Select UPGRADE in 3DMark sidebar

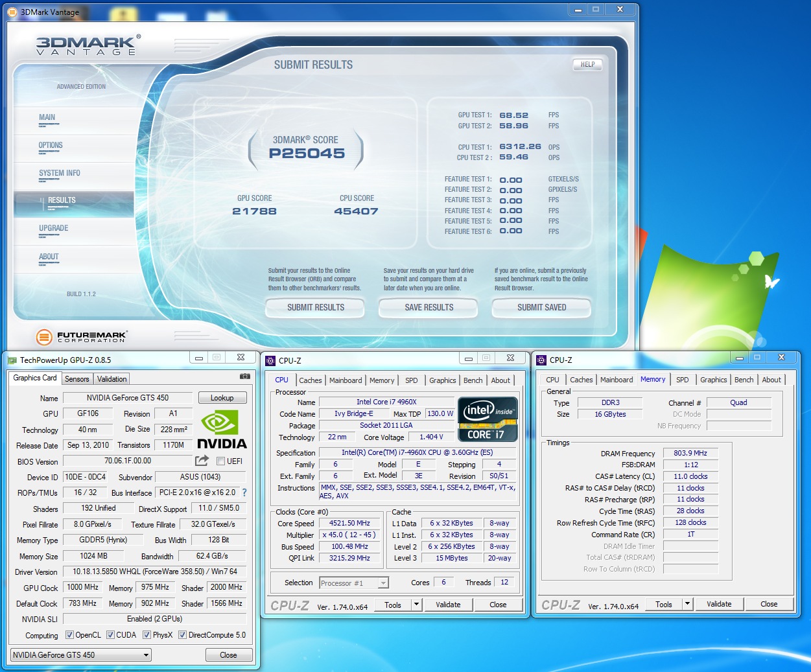click(x=53, y=228)
